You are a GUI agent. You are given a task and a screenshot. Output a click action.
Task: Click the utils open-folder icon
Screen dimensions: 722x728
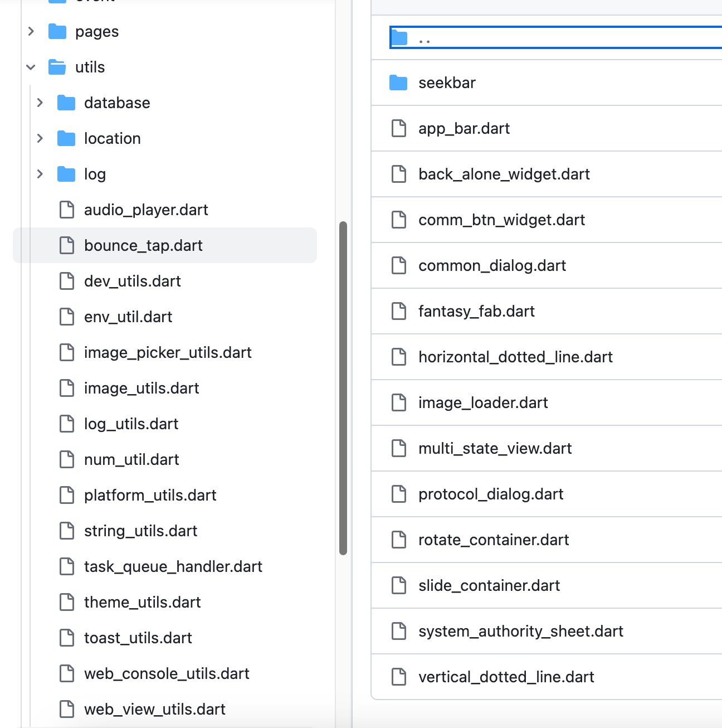(57, 67)
